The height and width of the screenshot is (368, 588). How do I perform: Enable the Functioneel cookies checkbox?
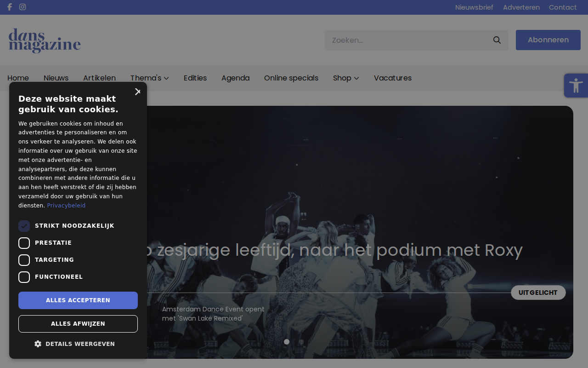[x=24, y=277]
